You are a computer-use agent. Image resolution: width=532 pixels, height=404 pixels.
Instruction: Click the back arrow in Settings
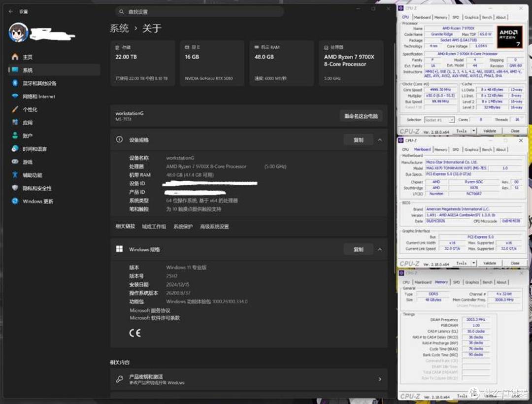pyautogui.click(x=11, y=11)
